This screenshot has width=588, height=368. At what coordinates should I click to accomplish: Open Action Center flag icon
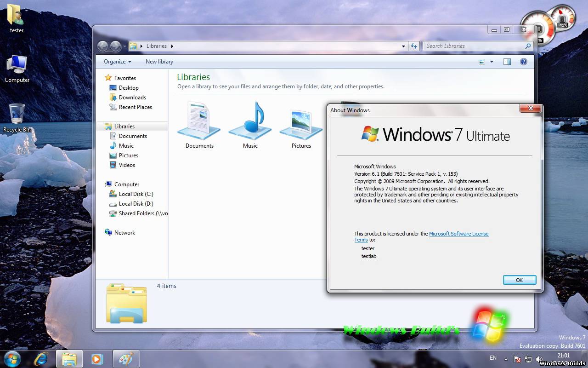coord(517,359)
